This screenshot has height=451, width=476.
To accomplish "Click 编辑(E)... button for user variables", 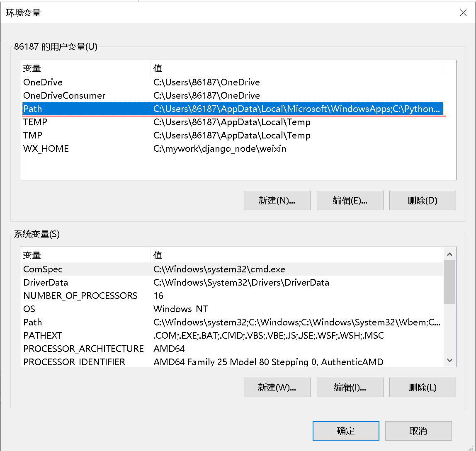I will [350, 201].
